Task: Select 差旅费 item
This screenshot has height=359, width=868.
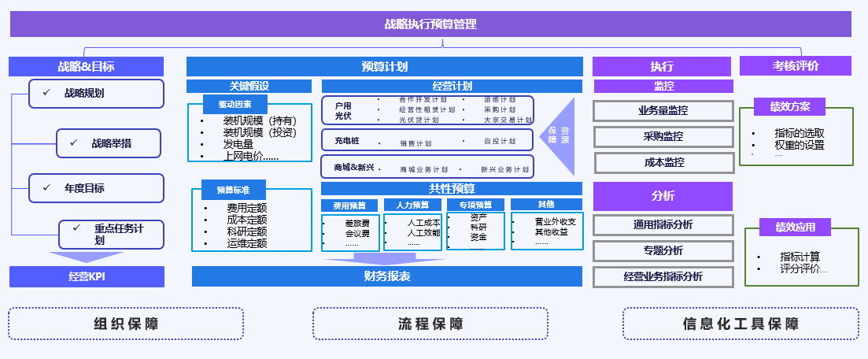Action: coord(357,224)
